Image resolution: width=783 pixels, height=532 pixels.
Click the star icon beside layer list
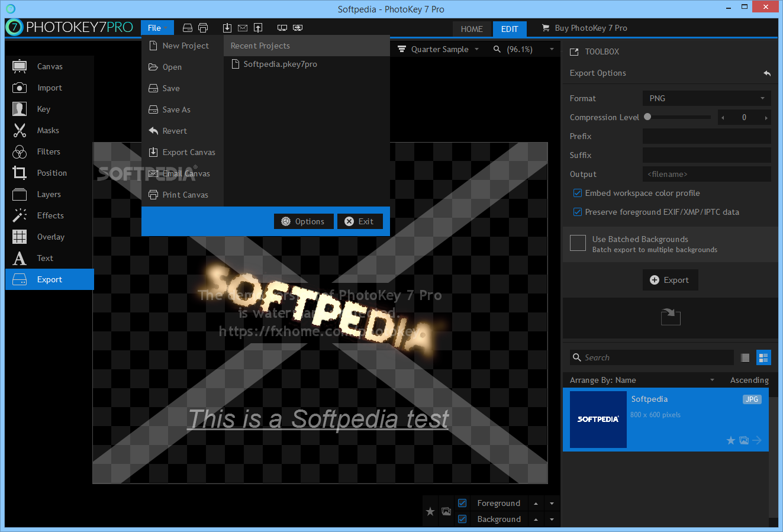[x=430, y=511]
